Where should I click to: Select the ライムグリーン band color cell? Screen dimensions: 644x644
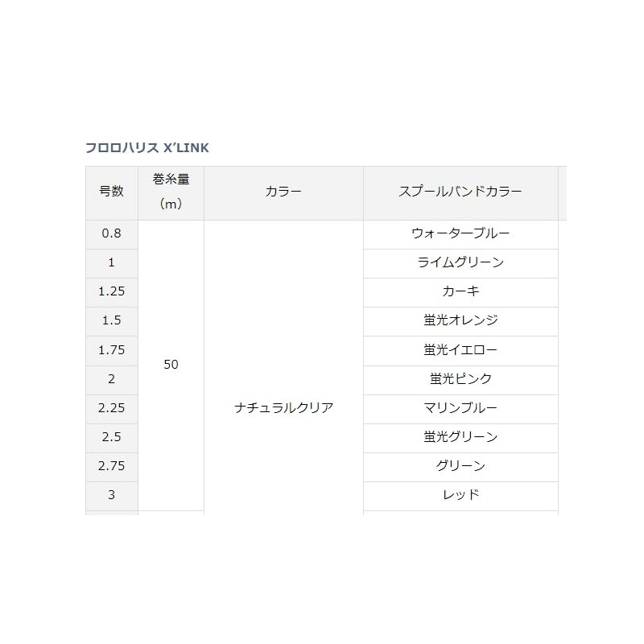[x=460, y=263]
